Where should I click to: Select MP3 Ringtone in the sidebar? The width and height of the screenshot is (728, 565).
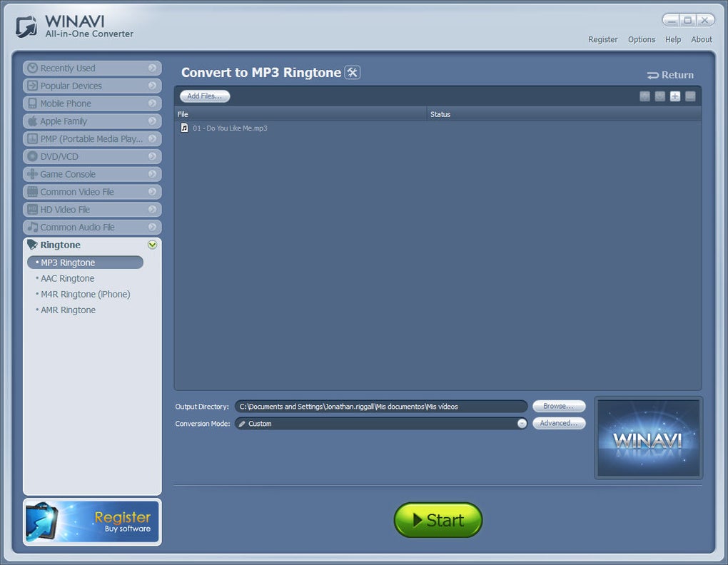pyautogui.click(x=86, y=262)
